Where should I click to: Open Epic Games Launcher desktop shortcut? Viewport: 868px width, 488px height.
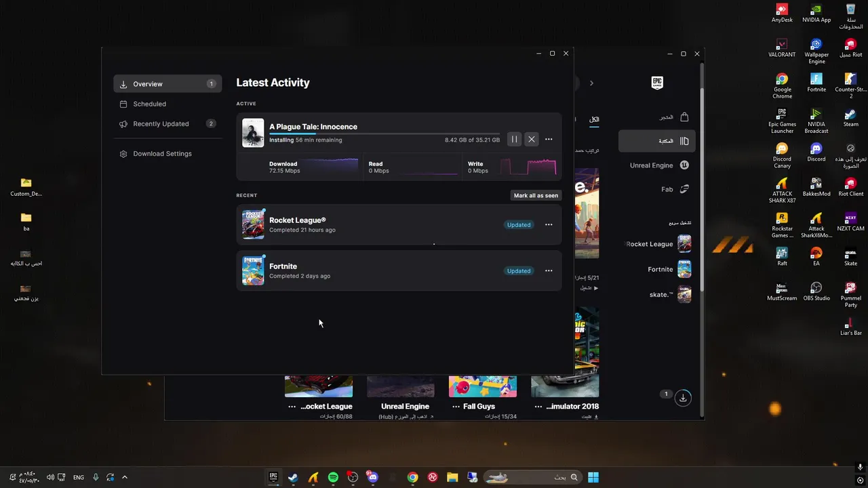782,120
